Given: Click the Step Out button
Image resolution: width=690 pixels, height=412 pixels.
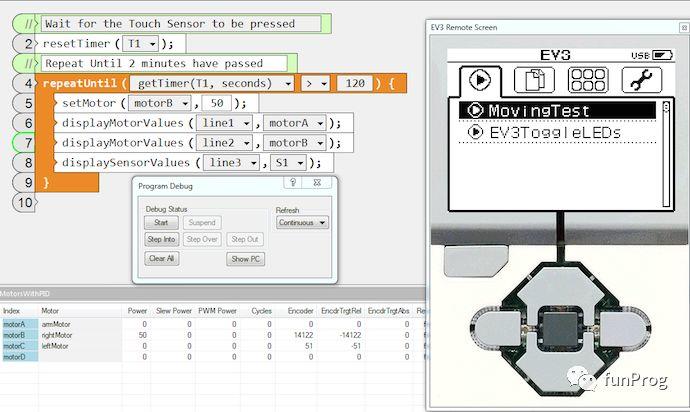Looking at the screenshot, I should (x=245, y=239).
